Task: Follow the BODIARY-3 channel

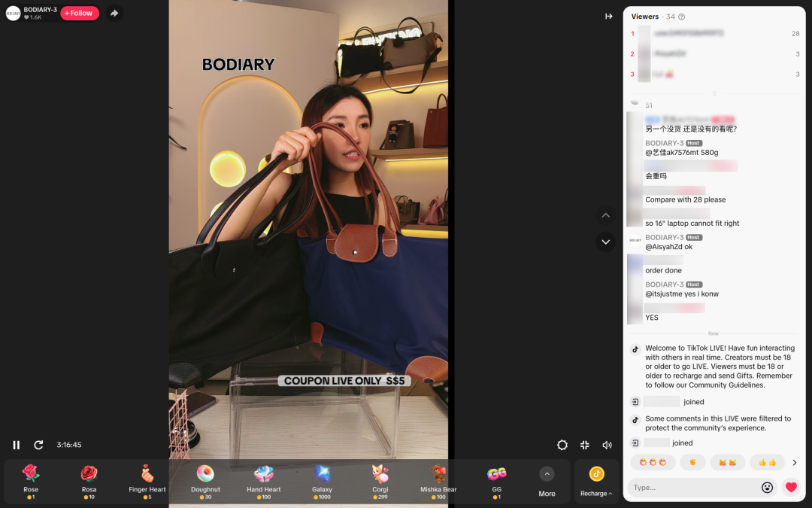Action: [x=79, y=13]
